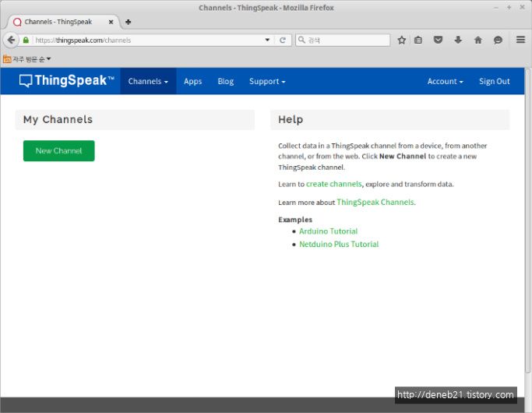Screen dimensions: 532x413
Task: Click the green padlock security icon
Action: click(x=26, y=40)
